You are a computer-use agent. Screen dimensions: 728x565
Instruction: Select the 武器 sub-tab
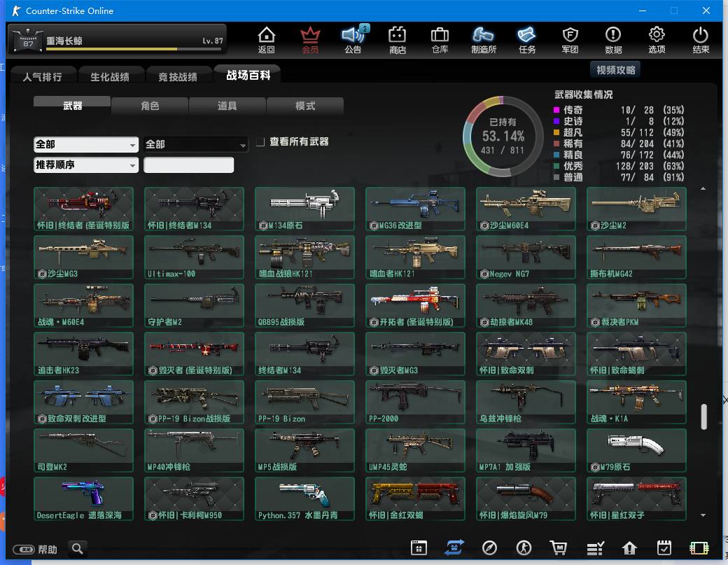[x=72, y=106]
